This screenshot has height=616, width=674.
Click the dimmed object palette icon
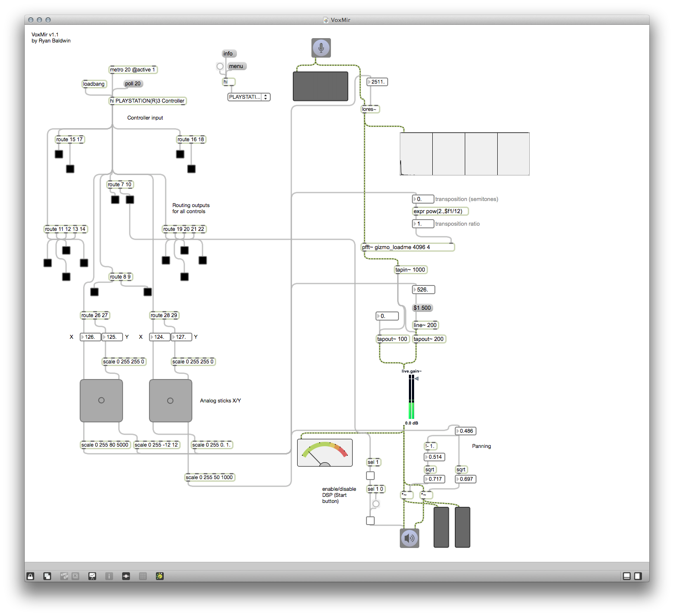click(64, 576)
